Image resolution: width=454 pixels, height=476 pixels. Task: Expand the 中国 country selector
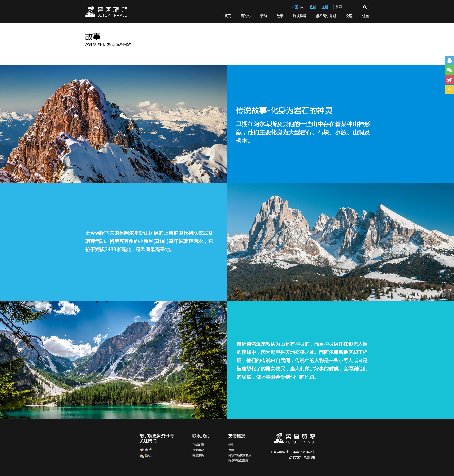coord(302,7)
